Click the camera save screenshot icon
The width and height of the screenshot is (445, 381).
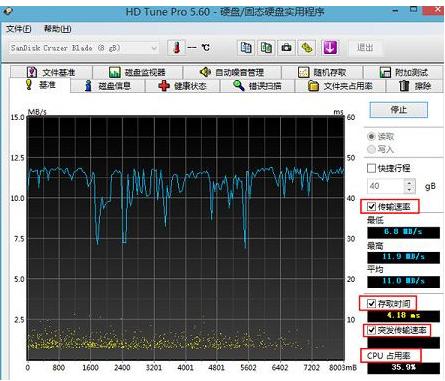point(286,48)
